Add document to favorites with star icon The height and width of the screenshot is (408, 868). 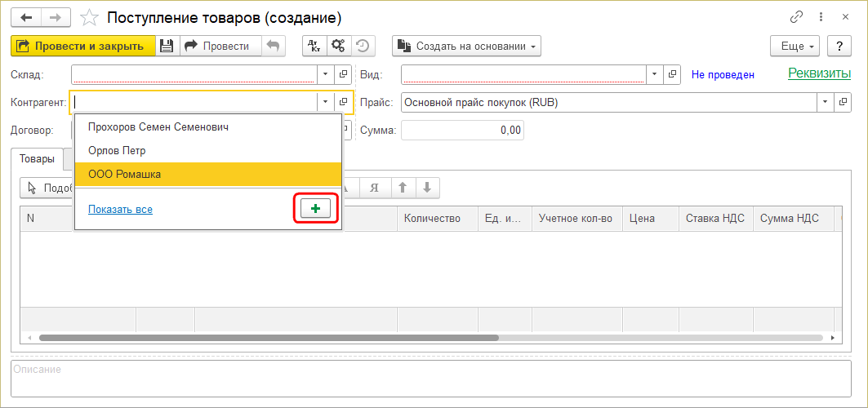(90, 17)
